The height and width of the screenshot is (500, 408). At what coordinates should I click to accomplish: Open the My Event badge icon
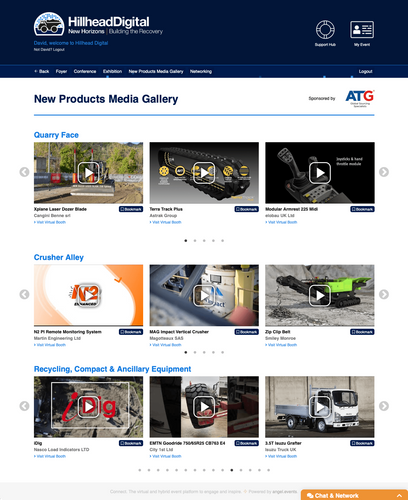point(362,30)
